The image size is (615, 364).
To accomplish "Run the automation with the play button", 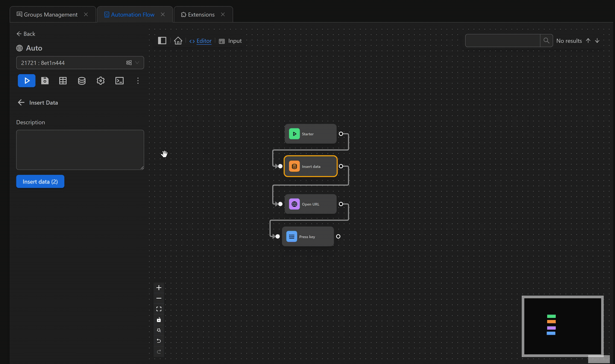I will (x=27, y=80).
